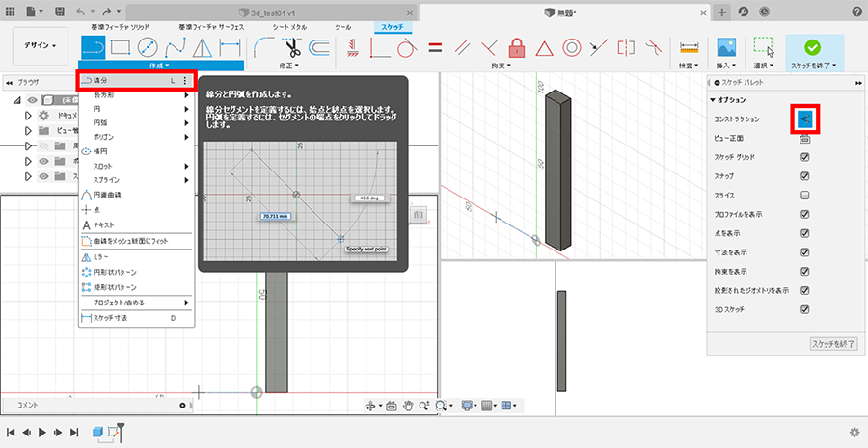Viewport: 868px width, 448px height.
Task: Apply the Parallel constraint
Action: pyautogui.click(x=462, y=47)
